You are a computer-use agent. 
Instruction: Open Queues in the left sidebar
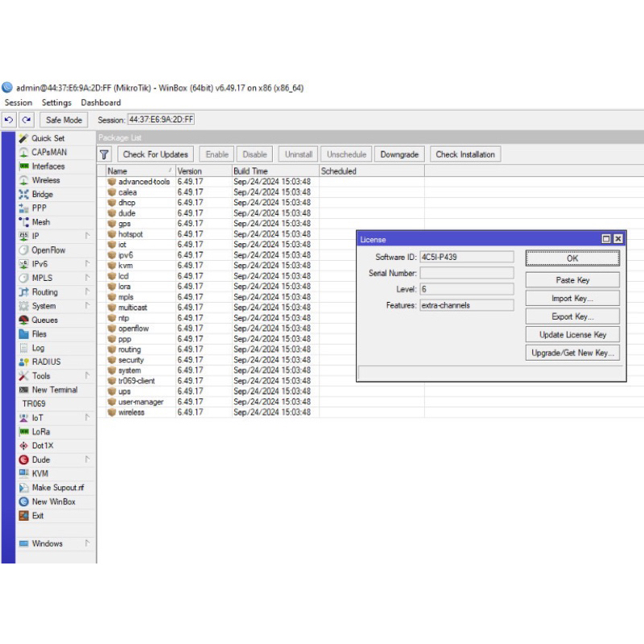44,320
